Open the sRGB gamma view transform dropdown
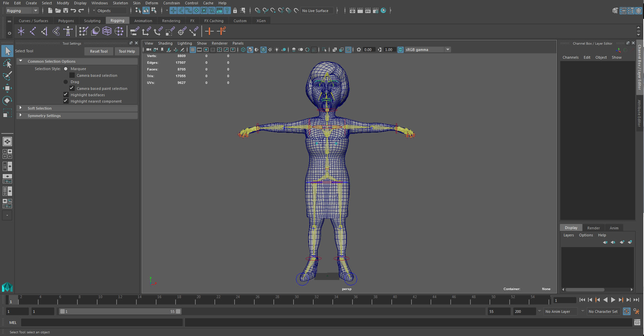Viewport: 644px width, 336px height. (428, 50)
